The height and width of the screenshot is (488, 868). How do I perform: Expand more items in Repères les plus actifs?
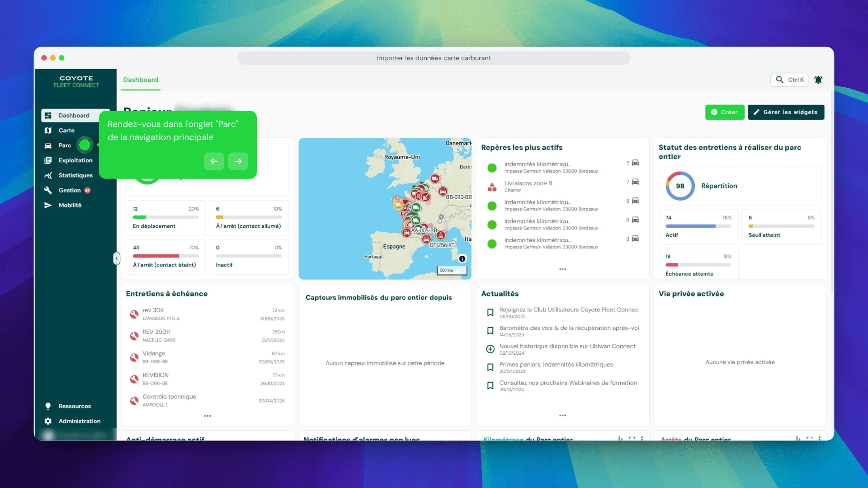pyautogui.click(x=562, y=269)
